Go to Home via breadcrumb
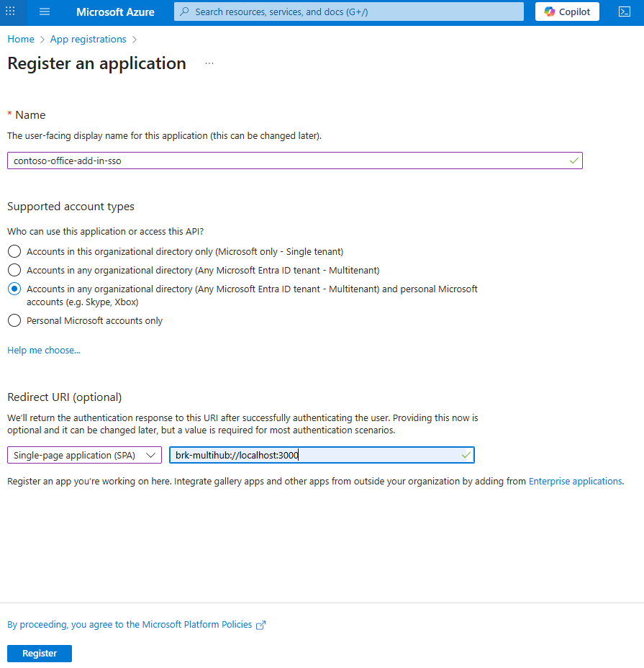 [20, 39]
